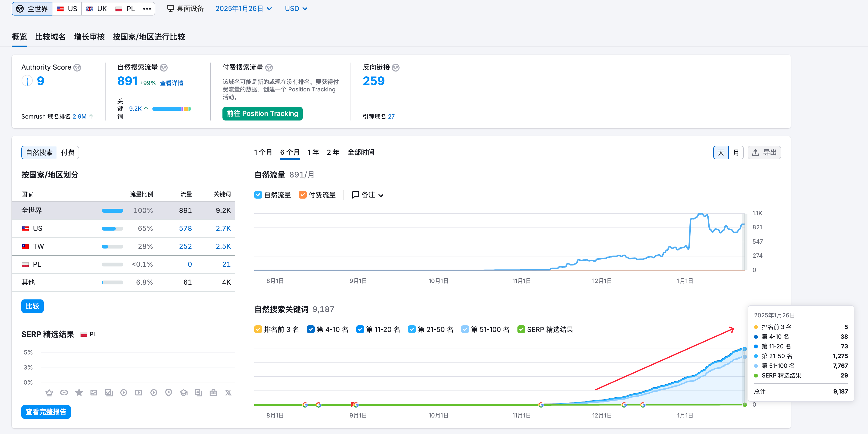Click the rectangular video SERP feature icon
Screen dimensions: 868x434
[x=139, y=393]
